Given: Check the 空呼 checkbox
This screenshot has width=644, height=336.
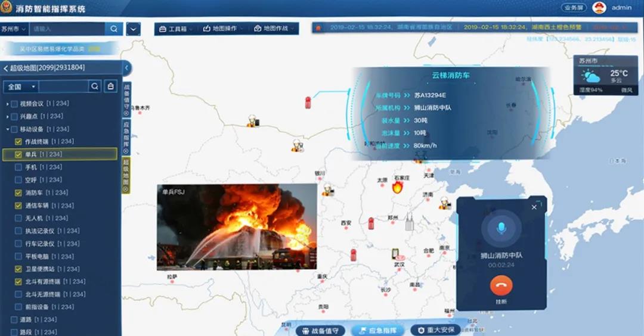Looking at the screenshot, I should point(18,180).
